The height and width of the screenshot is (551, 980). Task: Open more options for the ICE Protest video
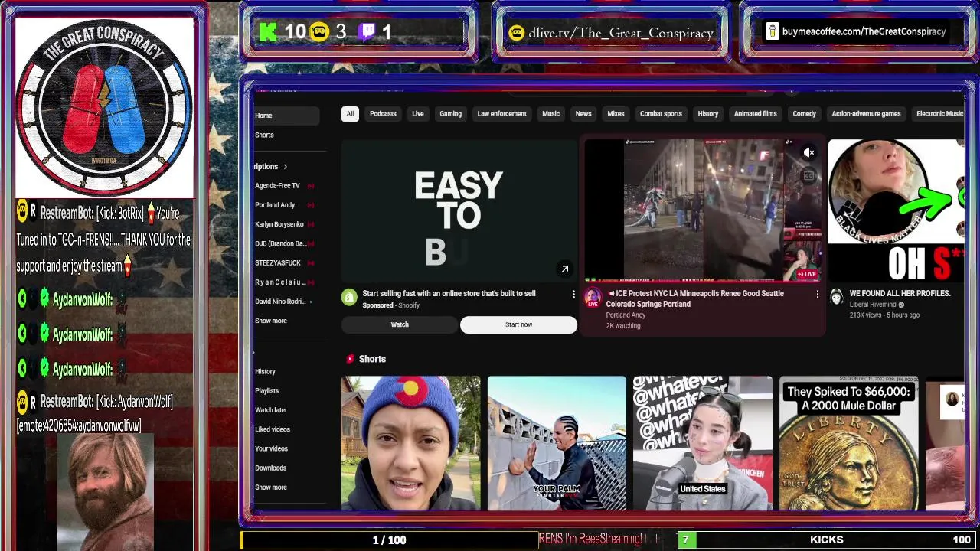(x=817, y=294)
